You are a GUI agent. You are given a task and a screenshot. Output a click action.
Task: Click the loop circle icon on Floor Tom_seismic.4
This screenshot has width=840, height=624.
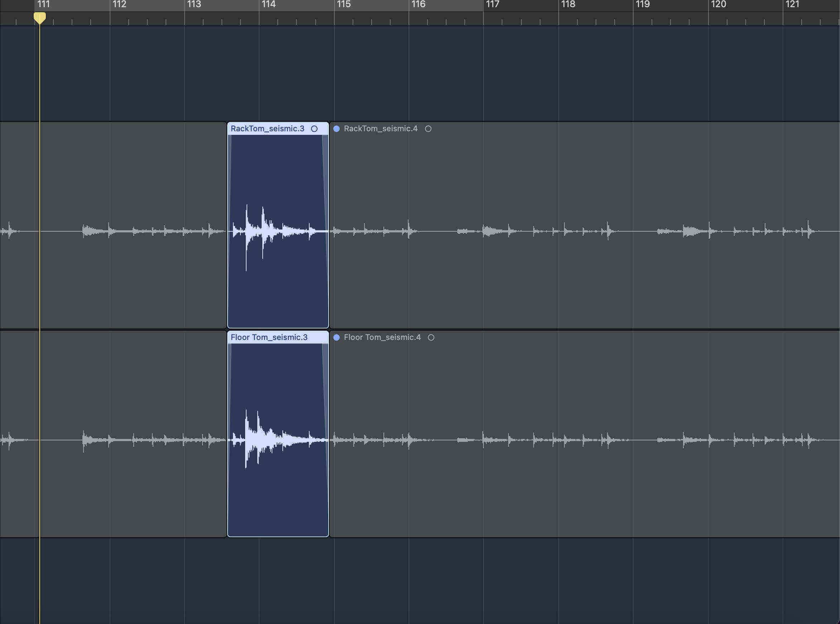click(431, 337)
